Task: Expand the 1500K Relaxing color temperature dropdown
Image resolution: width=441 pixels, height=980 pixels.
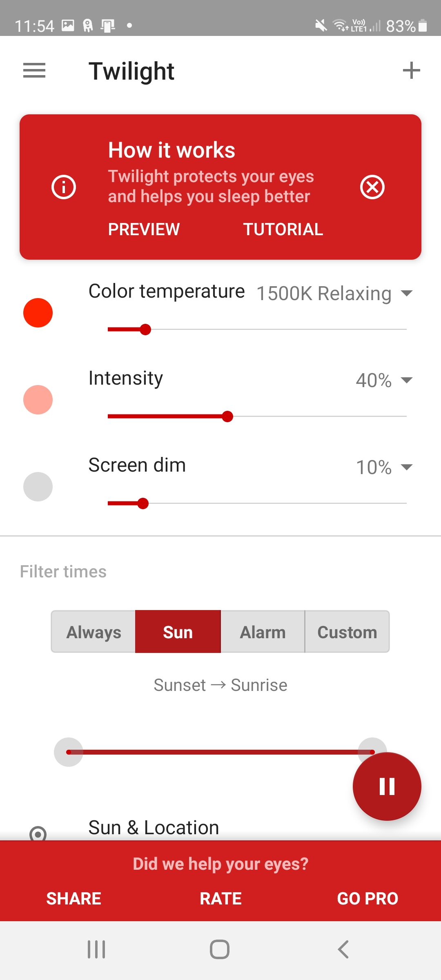Action: (x=334, y=293)
